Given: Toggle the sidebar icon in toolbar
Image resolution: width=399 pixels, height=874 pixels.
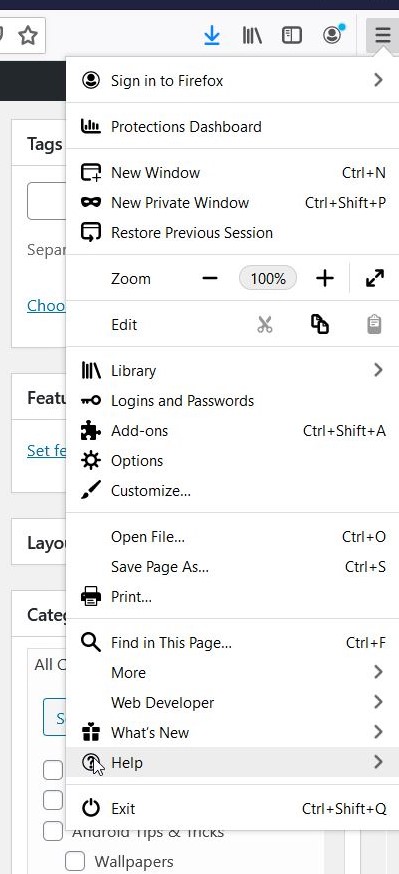Looking at the screenshot, I should tap(292, 36).
